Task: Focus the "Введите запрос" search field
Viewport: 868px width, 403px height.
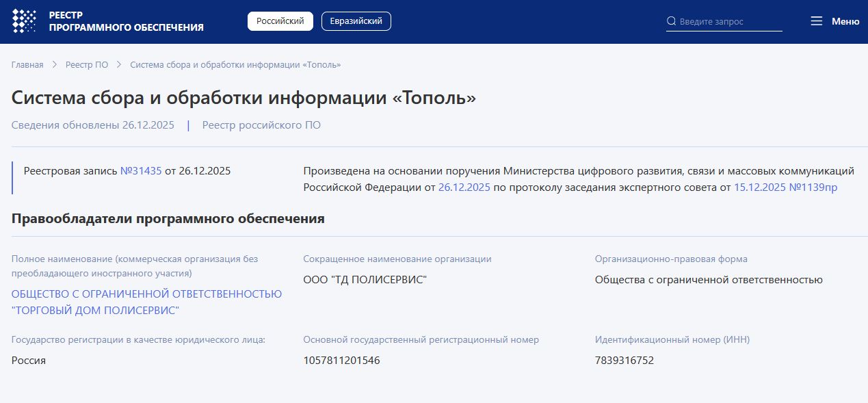Action: pyautogui.click(x=728, y=22)
